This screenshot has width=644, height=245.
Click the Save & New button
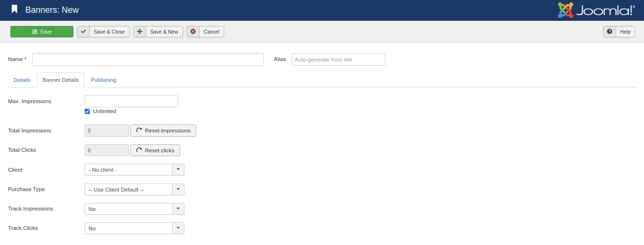158,32
